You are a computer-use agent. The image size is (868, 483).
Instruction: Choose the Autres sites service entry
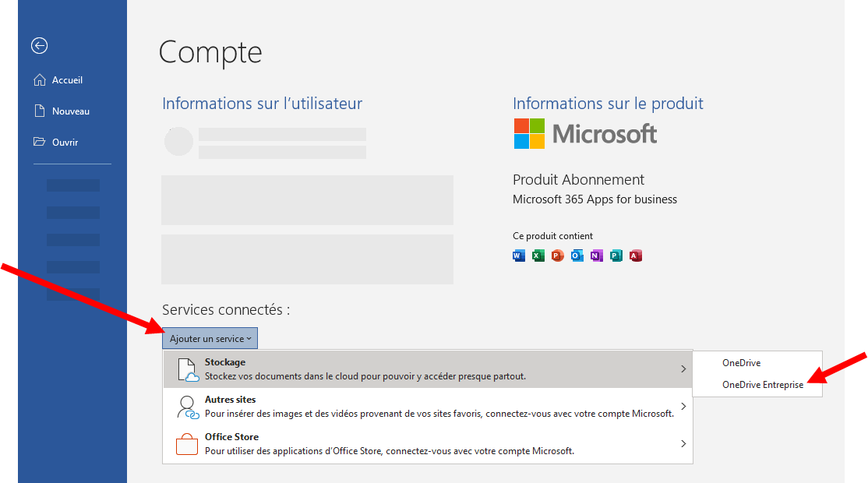428,407
